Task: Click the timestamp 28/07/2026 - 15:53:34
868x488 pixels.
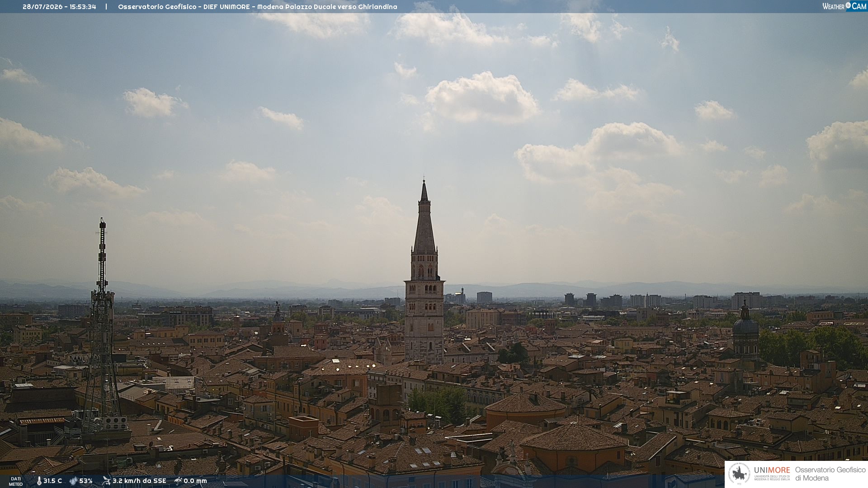Action: click(x=59, y=7)
